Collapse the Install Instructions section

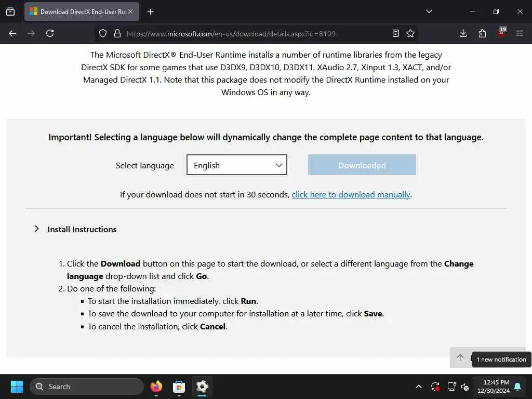coord(37,229)
